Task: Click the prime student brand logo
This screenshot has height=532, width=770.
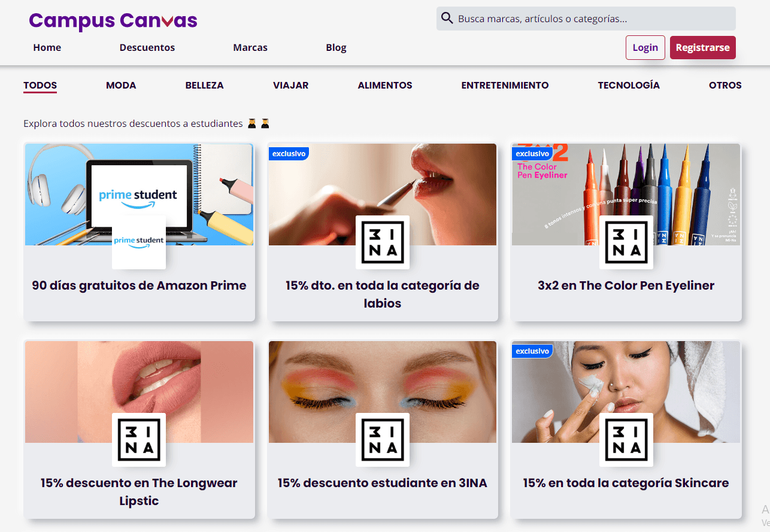Action: [x=139, y=242]
